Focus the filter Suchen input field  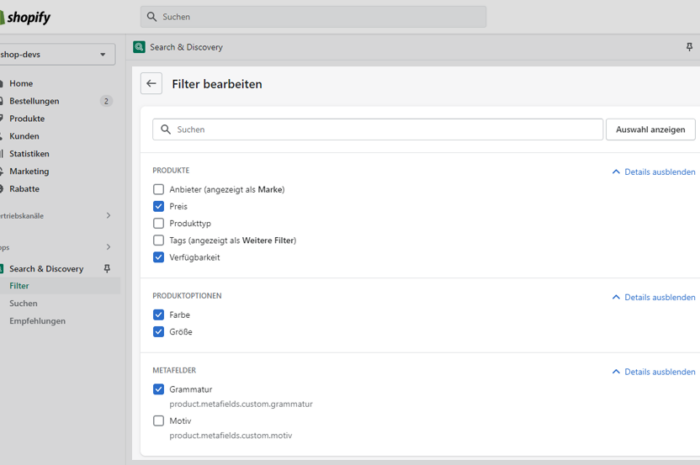pos(378,129)
